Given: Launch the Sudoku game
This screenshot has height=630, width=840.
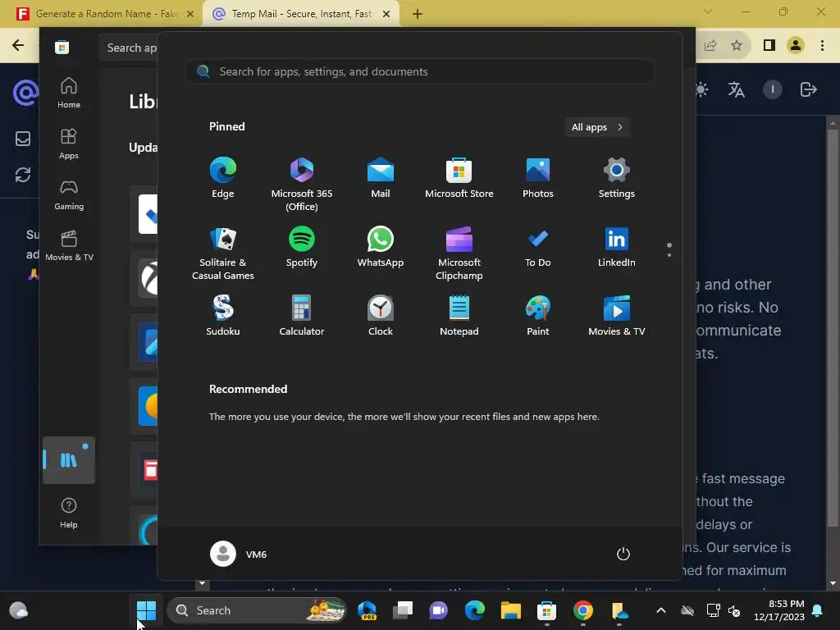Looking at the screenshot, I should coord(223,316).
